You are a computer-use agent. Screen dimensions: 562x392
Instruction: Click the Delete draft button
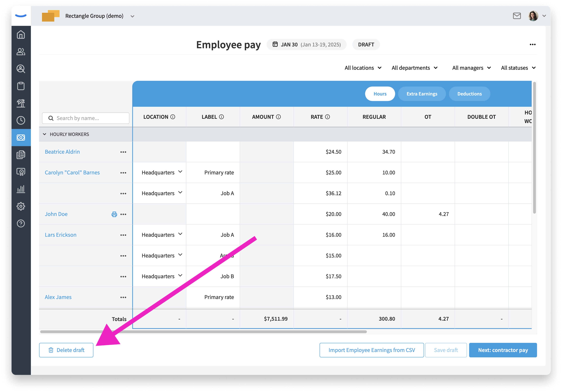pos(66,350)
